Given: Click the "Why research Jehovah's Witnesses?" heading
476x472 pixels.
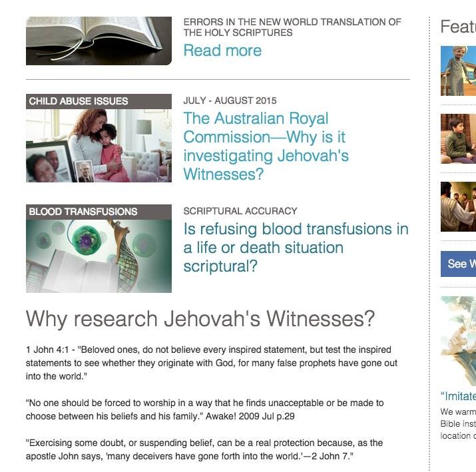Looking at the screenshot, I should [200, 319].
